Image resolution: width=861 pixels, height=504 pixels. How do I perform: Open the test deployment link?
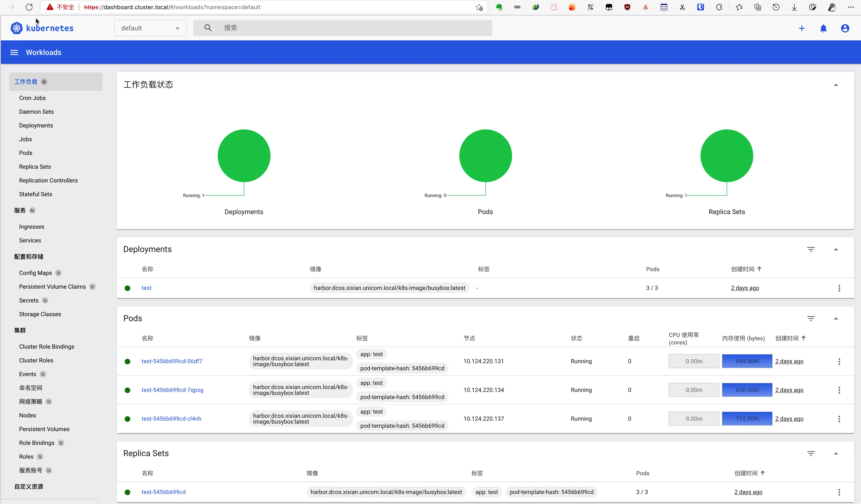coord(146,288)
